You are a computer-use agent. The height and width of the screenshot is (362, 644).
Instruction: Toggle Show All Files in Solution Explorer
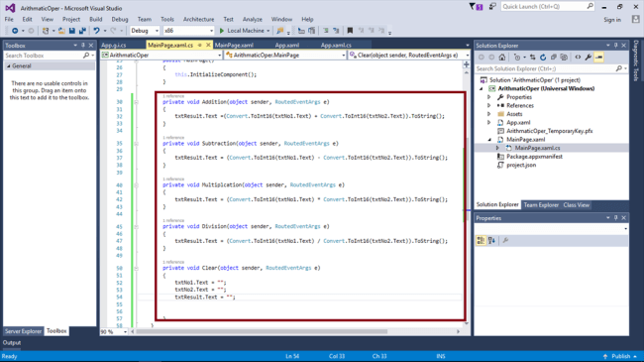click(564, 58)
